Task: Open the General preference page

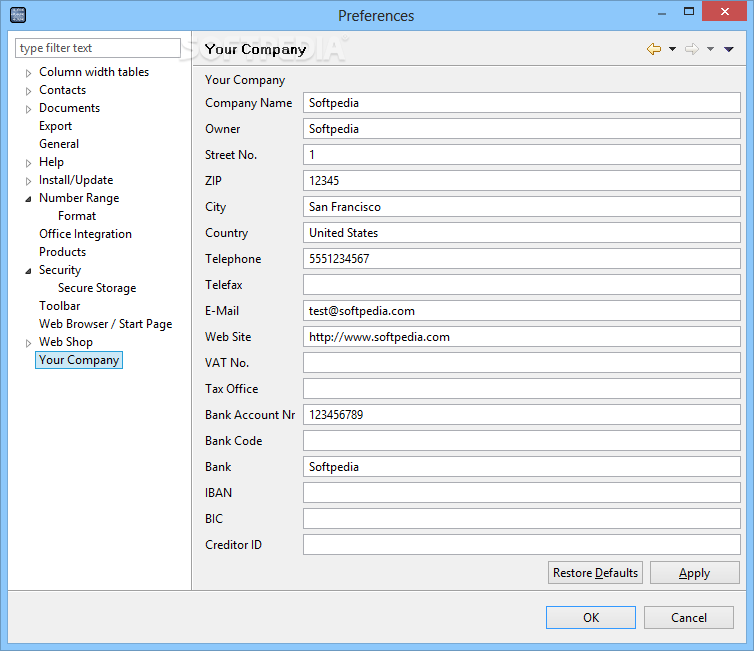Action: 59,144
